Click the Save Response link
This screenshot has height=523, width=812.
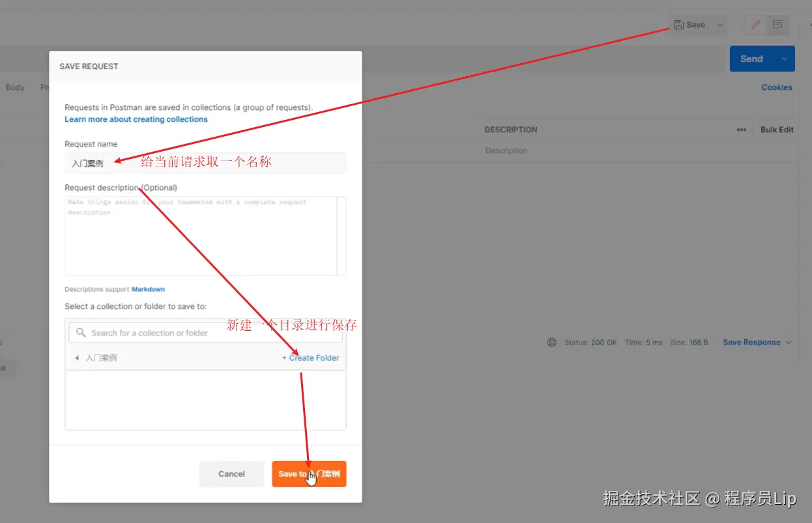click(x=751, y=342)
